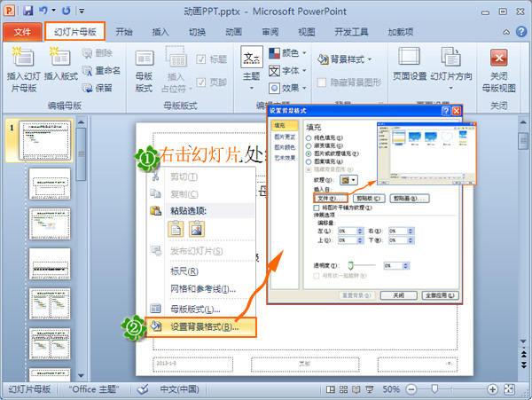
Task: Click File (文件) button under Insert from
Action: [331, 199]
